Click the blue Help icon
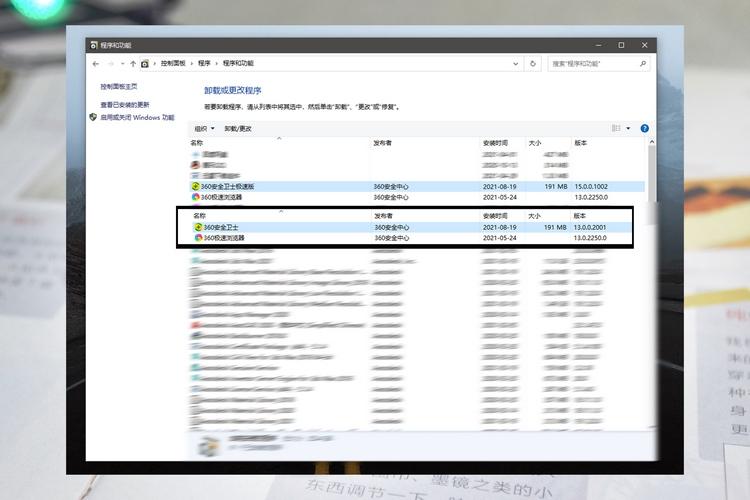 coord(644,128)
